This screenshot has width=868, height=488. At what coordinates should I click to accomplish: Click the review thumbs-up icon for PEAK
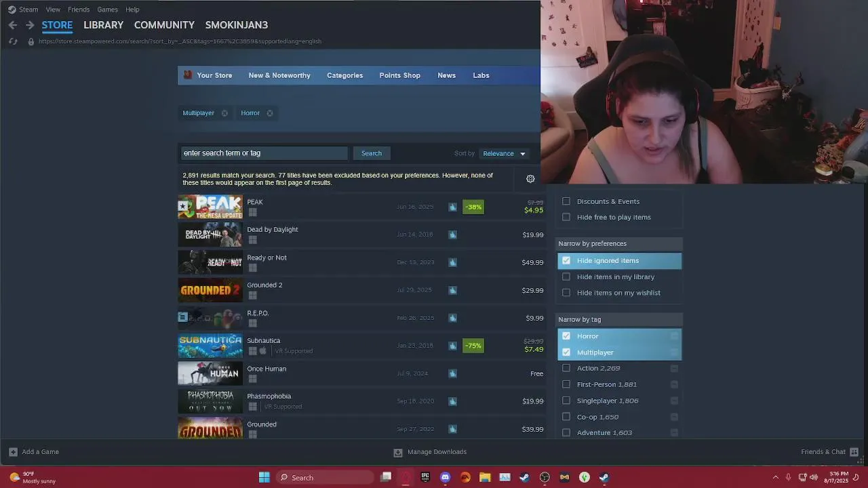point(452,207)
